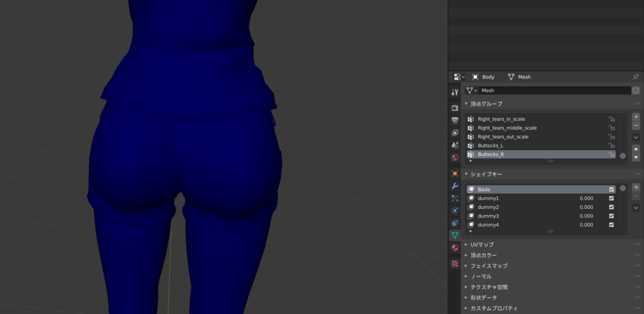Open the Physics properties tab
This screenshot has height=314, width=644.
[455, 210]
